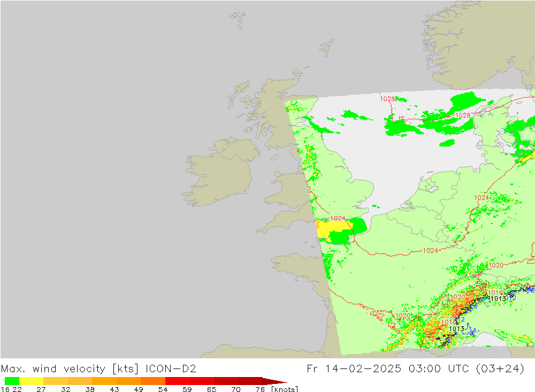
Task: Click the 'Max. wind velocity [kts] ICON-D2' title
Action: pyautogui.click(x=98, y=369)
